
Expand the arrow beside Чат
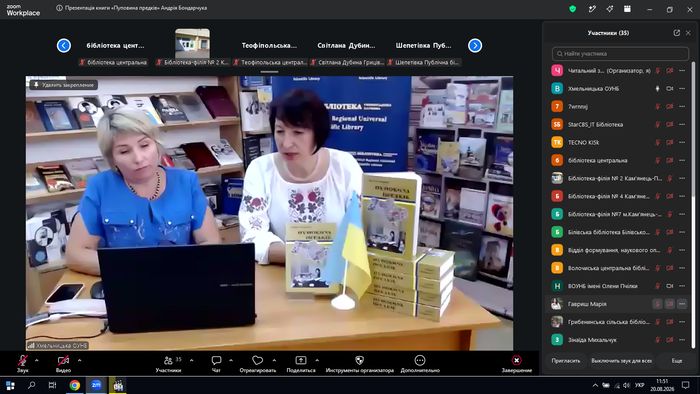tap(231, 360)
